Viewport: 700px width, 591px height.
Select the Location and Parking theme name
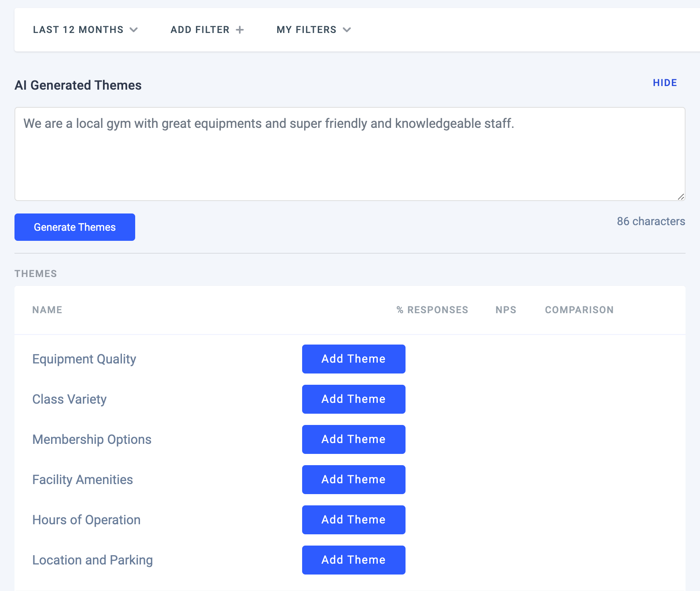93,560
